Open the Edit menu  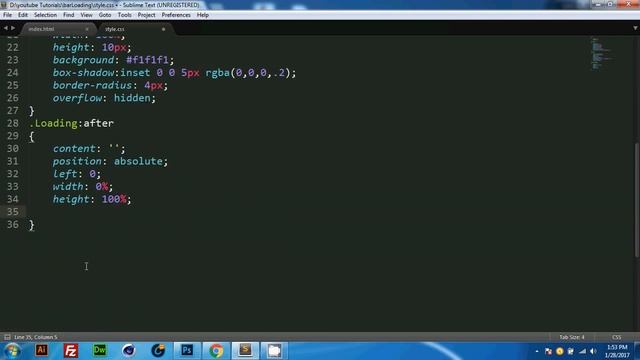(23, 15)
